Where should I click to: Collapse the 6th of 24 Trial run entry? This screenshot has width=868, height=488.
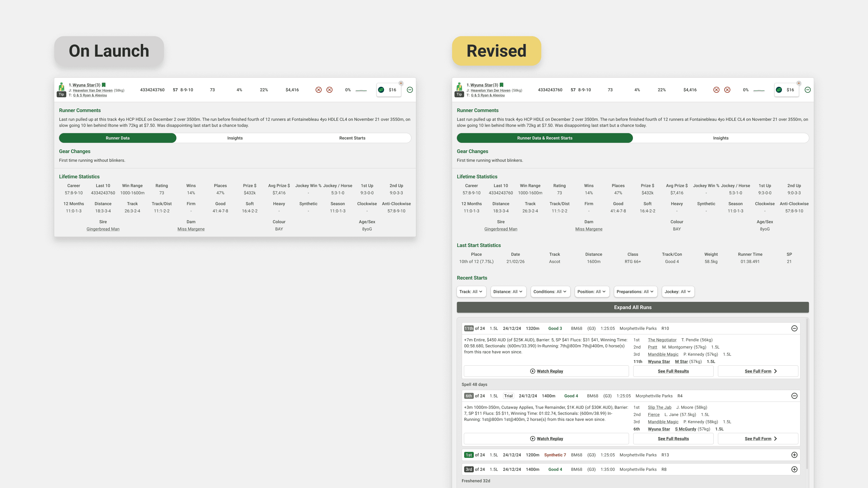click(x=794, y=396)
